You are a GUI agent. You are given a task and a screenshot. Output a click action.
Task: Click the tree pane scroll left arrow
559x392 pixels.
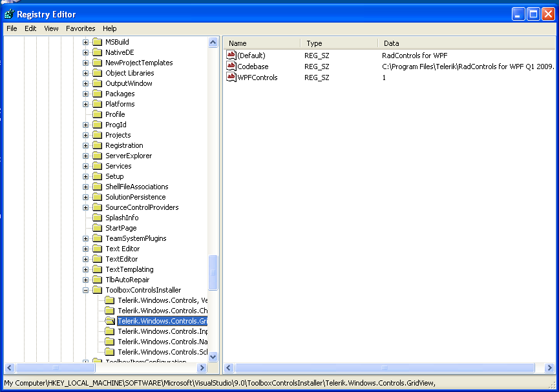click(x=10, y=367)
